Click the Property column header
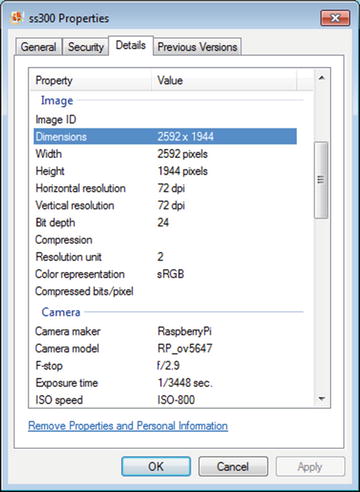This screenshot has width=360, height=492. [x=91, y=80]
